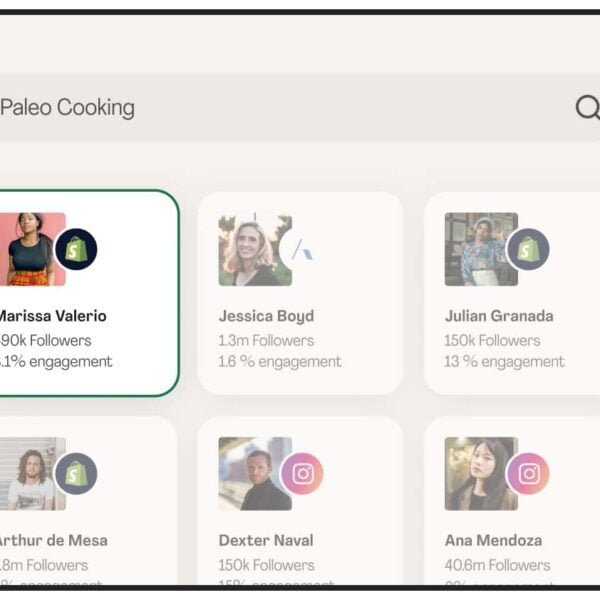Click Ana Mendoza's Instagram badge icon

pos(528,473)
